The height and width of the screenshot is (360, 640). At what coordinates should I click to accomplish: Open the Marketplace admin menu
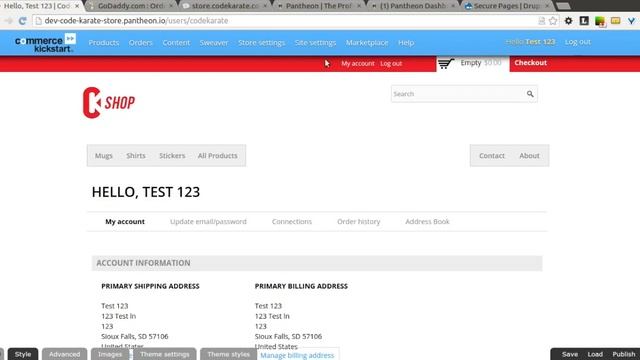click(367, 42)
